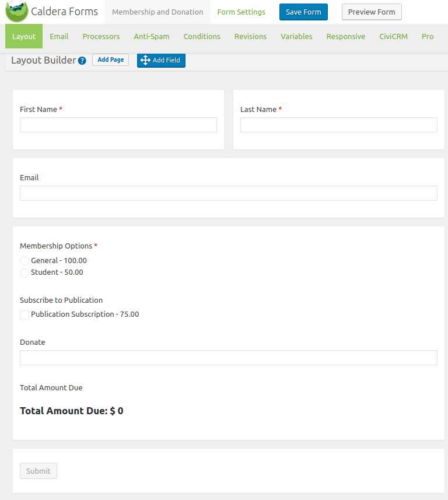Switch to the Responsive tab
The image size is (448, 500).
[346, 36]
